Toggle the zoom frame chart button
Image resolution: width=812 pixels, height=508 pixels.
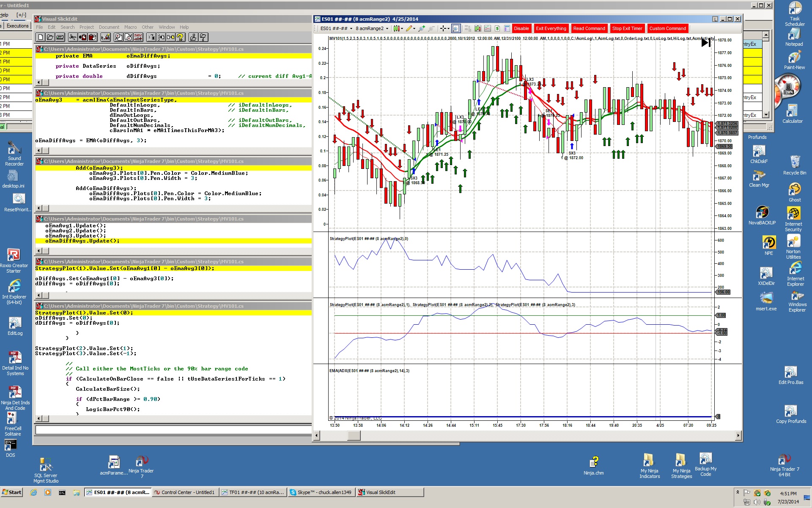point(456,28)
